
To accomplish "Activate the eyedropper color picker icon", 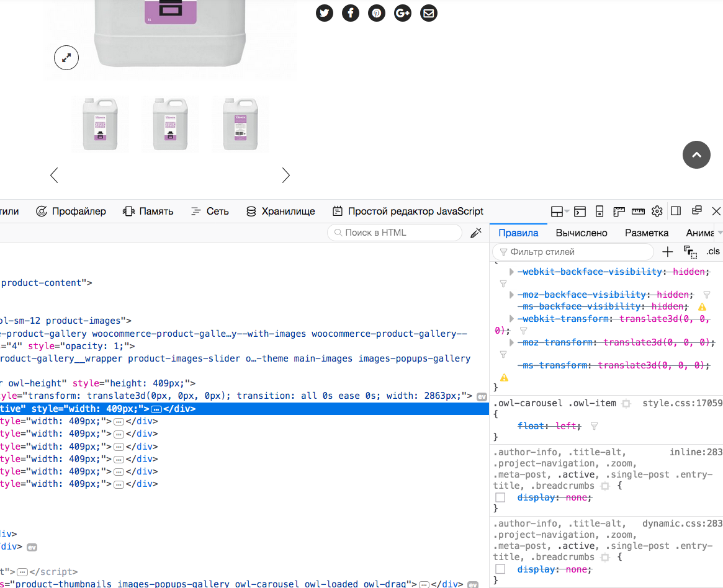I will [x=476, y=233].
